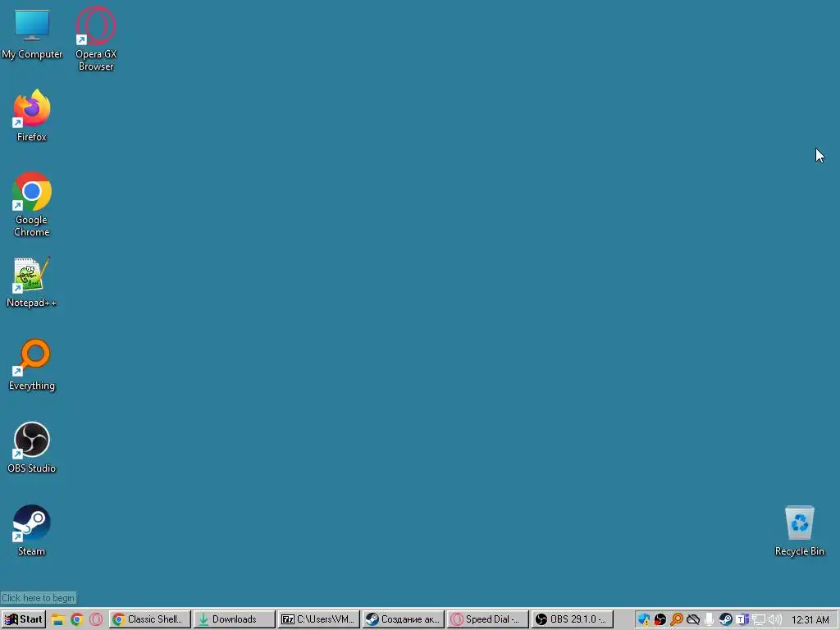Select the Google Chrome desktop shortcut
Screen dimensions: 840x630
[32, 204]
